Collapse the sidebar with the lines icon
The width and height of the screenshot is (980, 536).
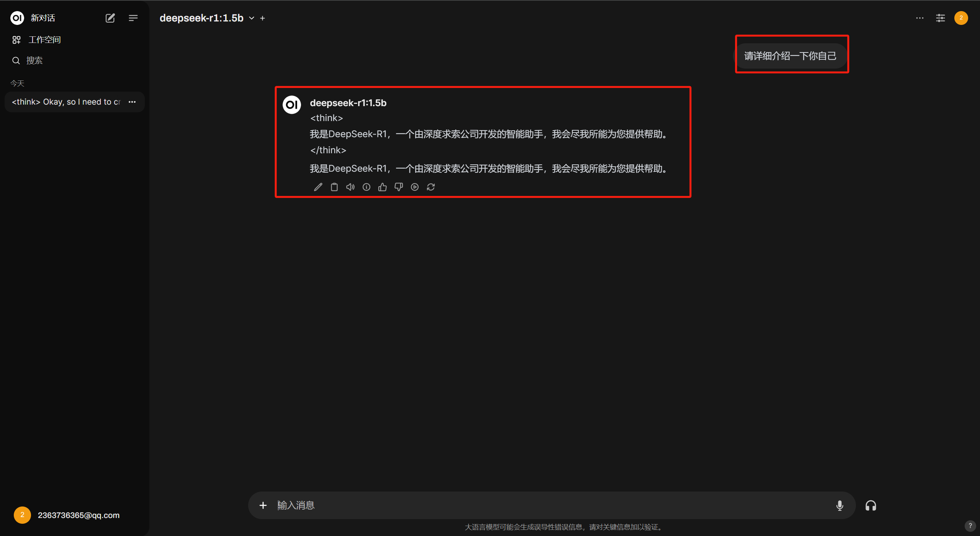pyautogui.click(x=133, y=18)
